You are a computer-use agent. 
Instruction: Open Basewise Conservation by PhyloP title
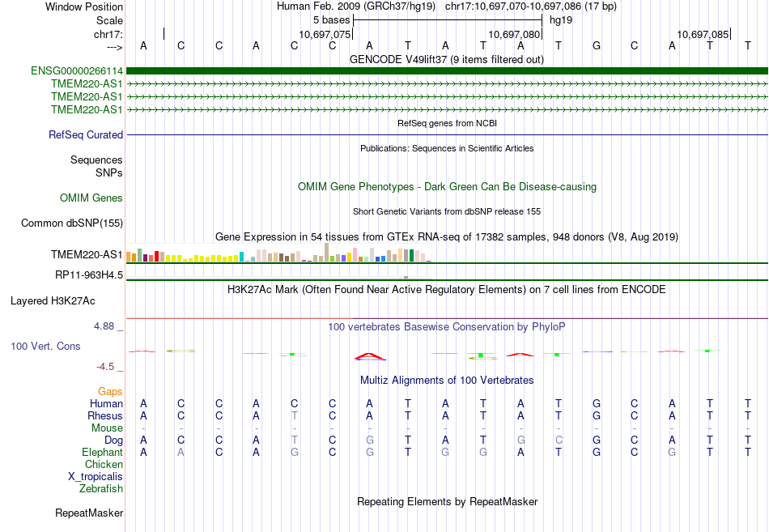pos(446,327)
